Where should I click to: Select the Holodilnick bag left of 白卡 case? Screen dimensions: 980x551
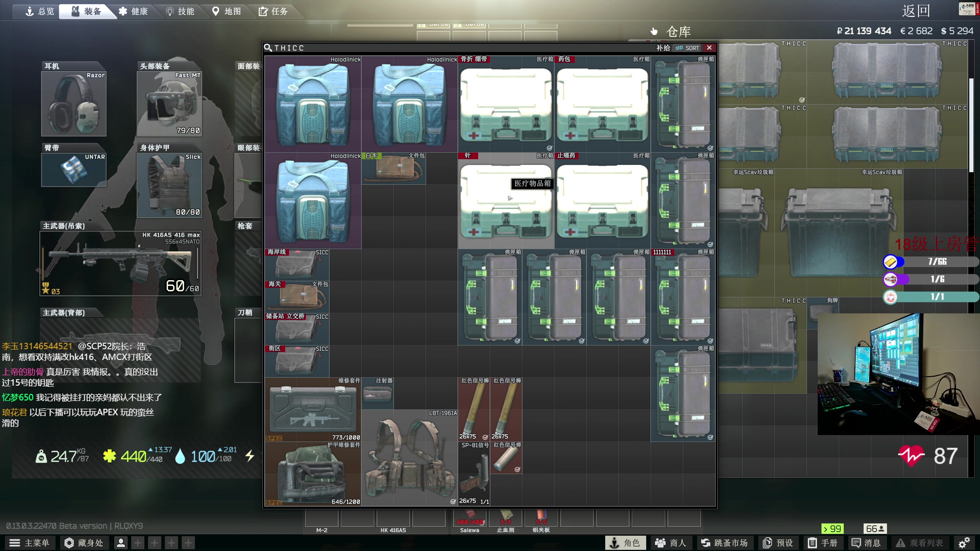(313, 201)
